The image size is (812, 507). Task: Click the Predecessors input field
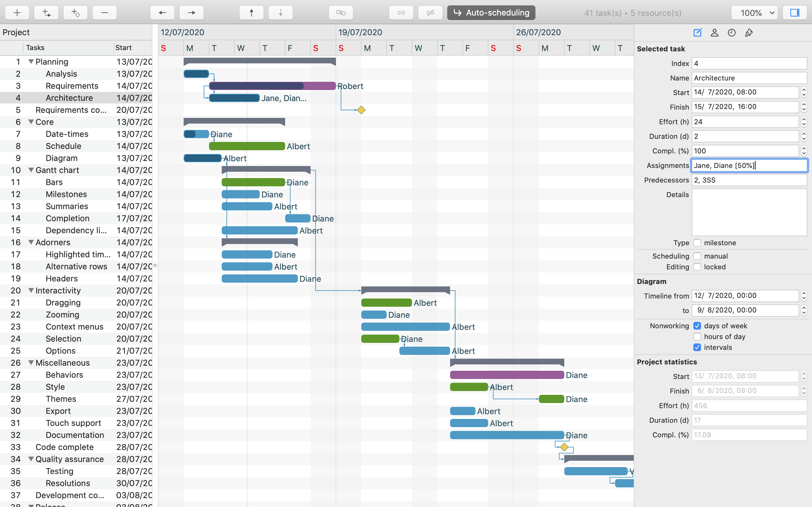(x=749, y=180)
